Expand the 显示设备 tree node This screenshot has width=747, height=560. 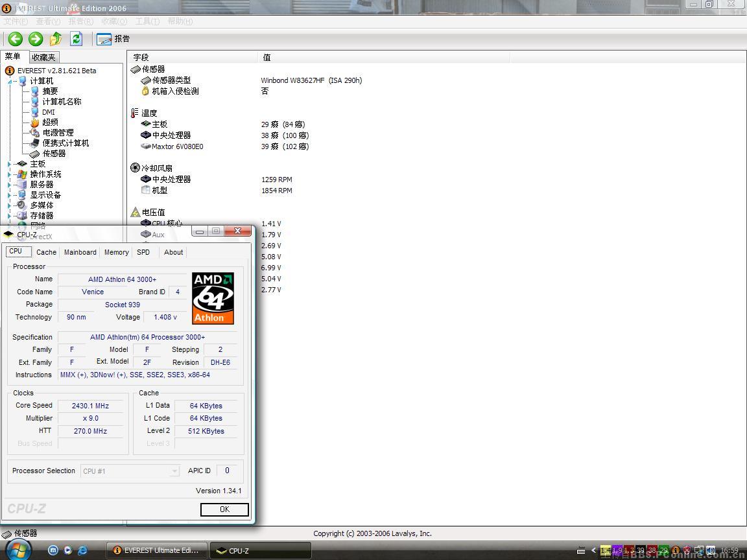click(10, 195)
